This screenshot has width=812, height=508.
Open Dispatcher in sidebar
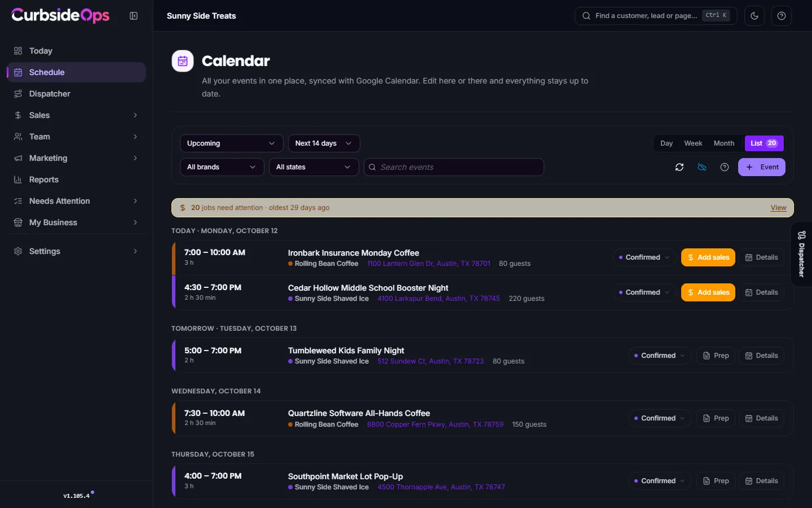76,94
